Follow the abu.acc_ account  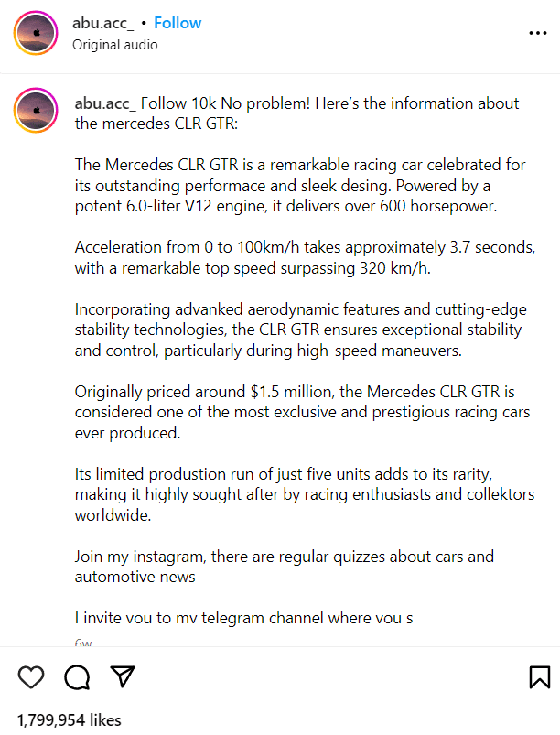(178, 23)
